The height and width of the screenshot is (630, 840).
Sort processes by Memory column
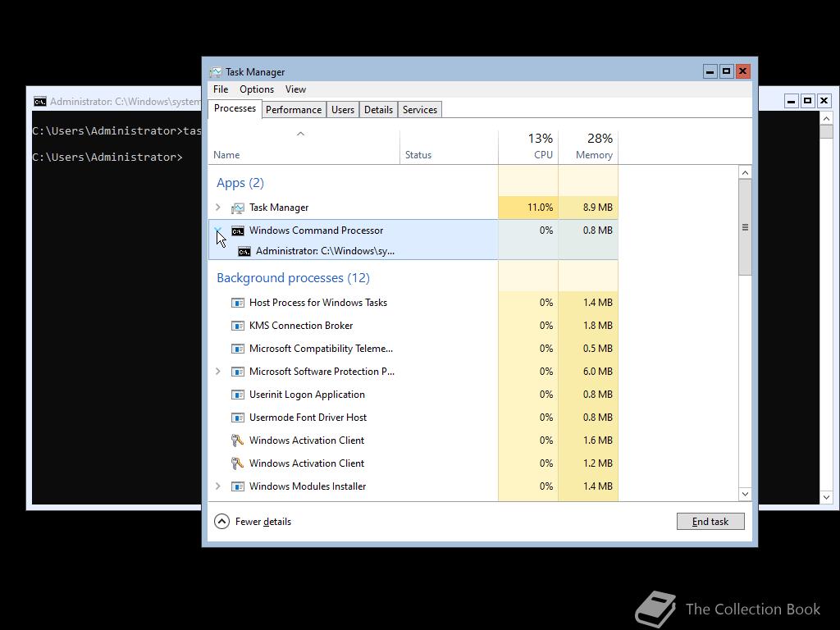click(x=588, y=146)
